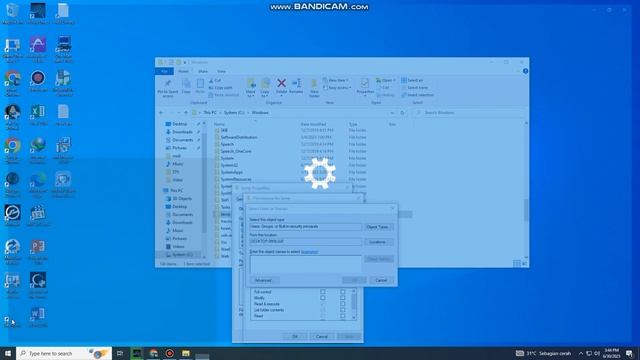Go up one folder level arrow
The height and width of the screenshot is (360, 640).
186,113
